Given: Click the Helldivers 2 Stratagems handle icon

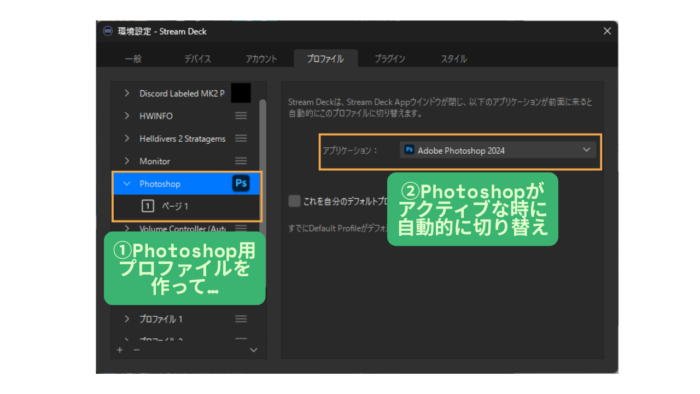Looking at the screenshot, I should (241, 138).
